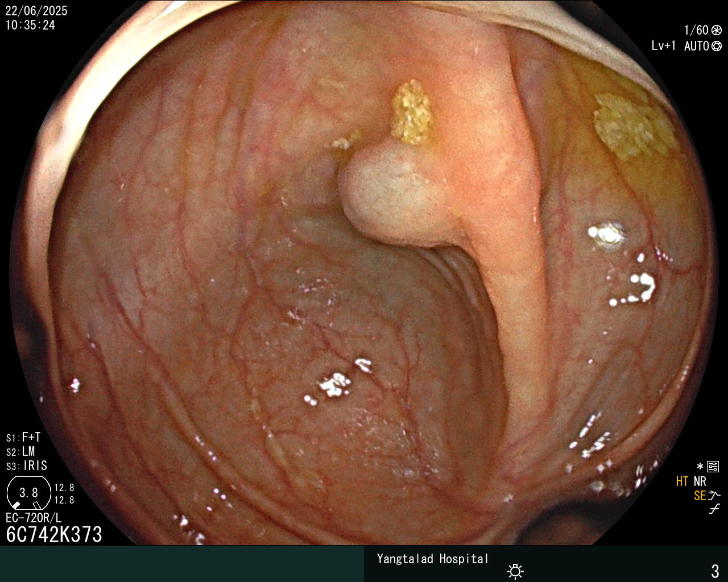The width and height of the screenshot is (728, 582).
Task: Open the slider settings icon
Action: tap(713, 467)
